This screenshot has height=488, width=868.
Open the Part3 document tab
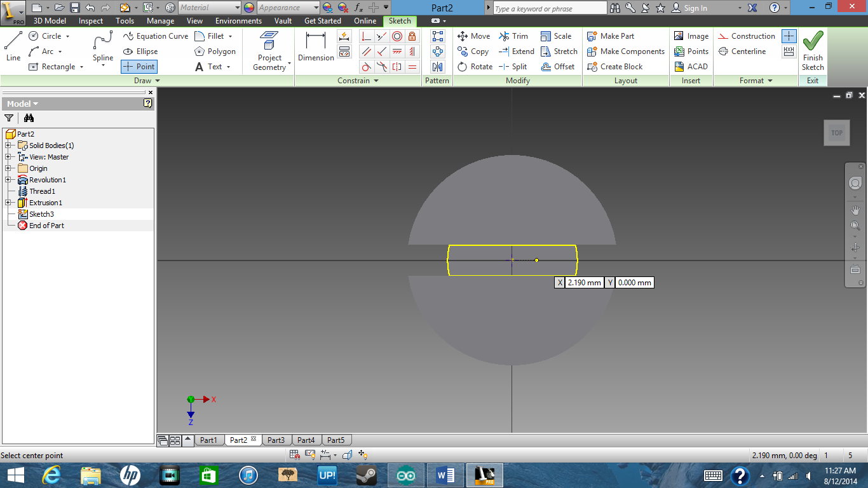click(276, 439)
